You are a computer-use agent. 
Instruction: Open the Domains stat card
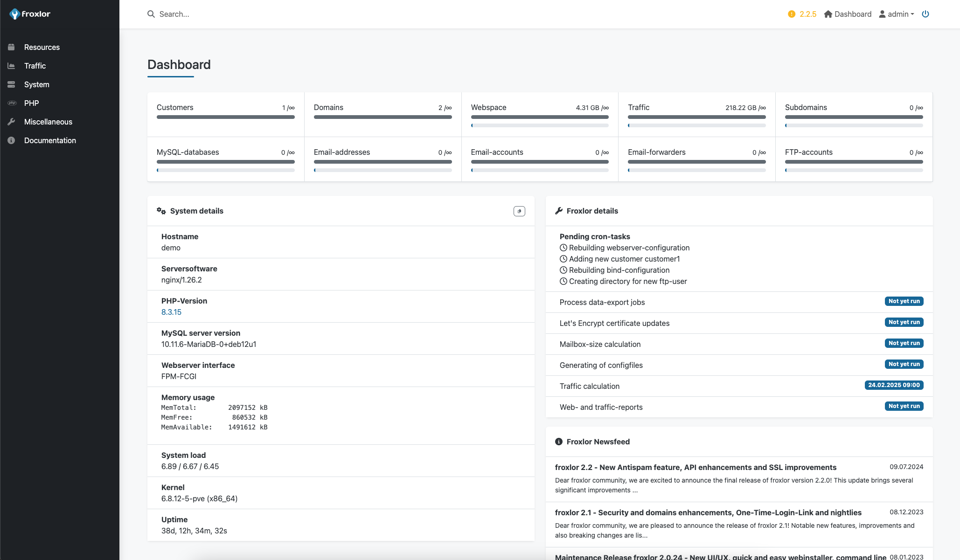pyautogui.click(x=383, y=114)
